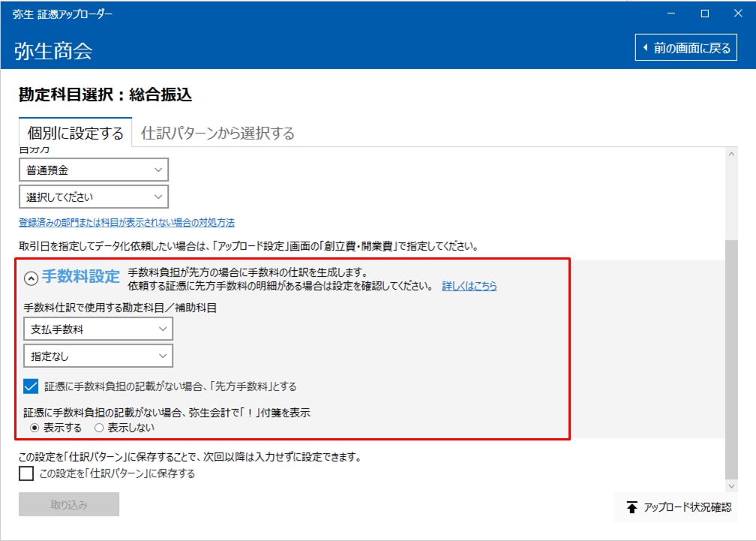Viewport: 756px width, 541px height.
Task: Select the 表示する radio button
Action: click(x=34, y=428)
